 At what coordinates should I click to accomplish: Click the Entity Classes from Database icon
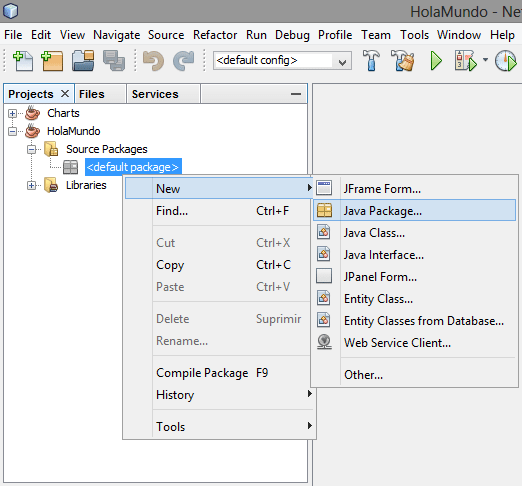324,320
